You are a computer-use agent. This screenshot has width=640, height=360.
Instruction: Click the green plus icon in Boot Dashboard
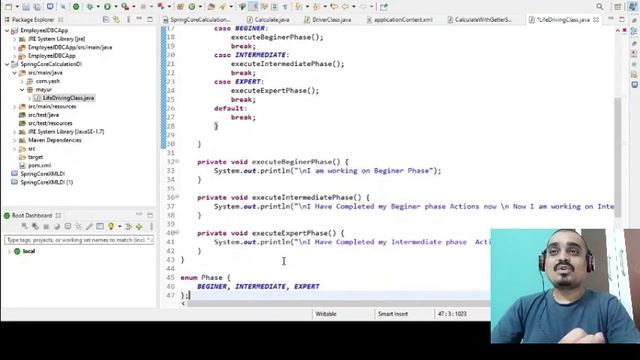pyautogui.click(x=139, y=227)
